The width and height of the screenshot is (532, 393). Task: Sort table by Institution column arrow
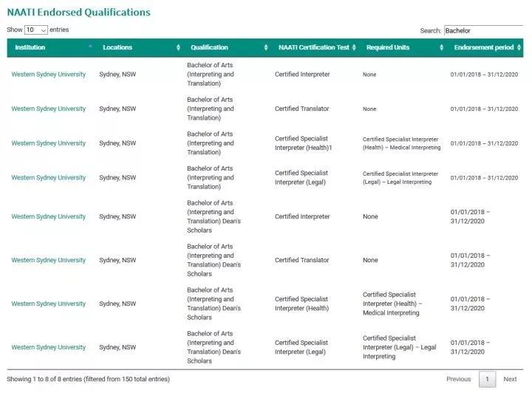[90, 47]
